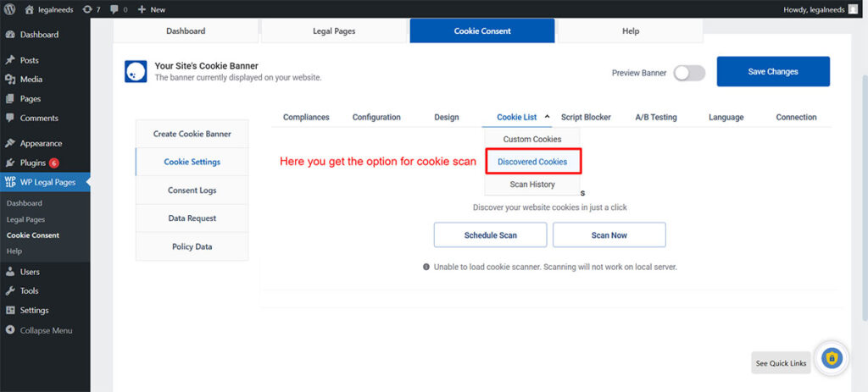Screen dimensions: 868x392
Task: Open the Language tab
Action: pos(726,117)
